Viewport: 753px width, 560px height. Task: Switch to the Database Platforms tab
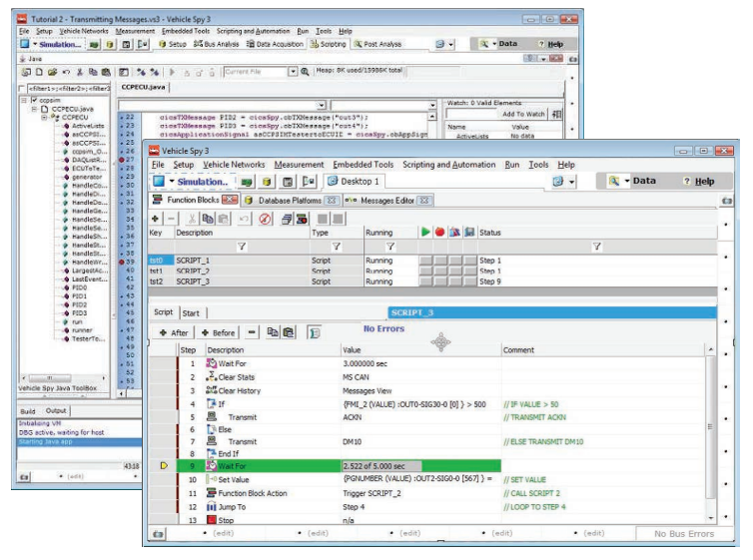[290, 201]
